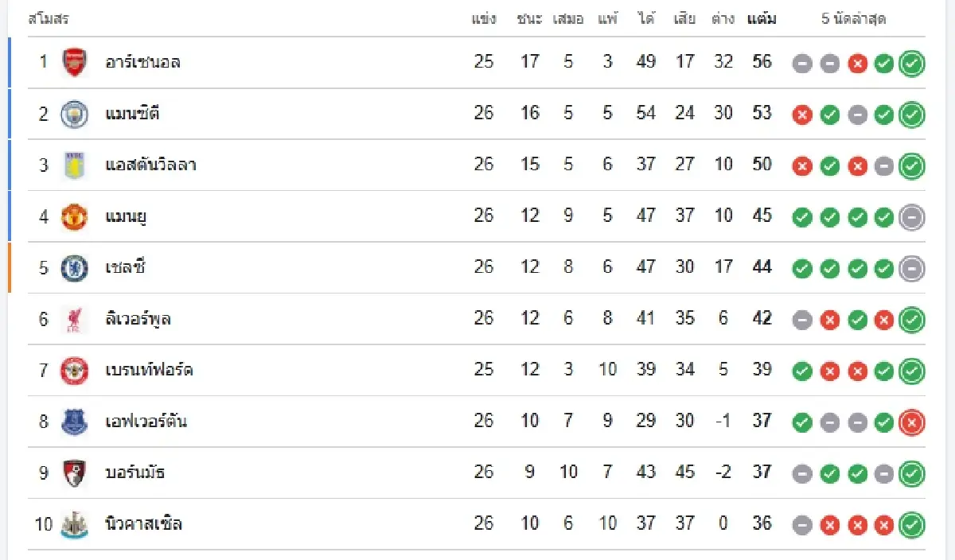This screenshot has width=955, height=560.
Task: Click the Chelsea club crest icon
Action: (74, 267)
